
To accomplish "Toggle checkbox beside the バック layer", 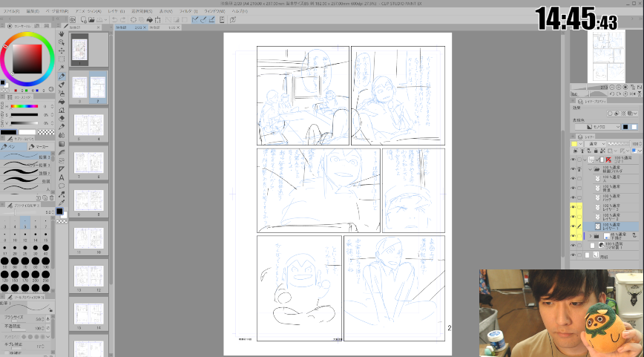I will point(579,197).
